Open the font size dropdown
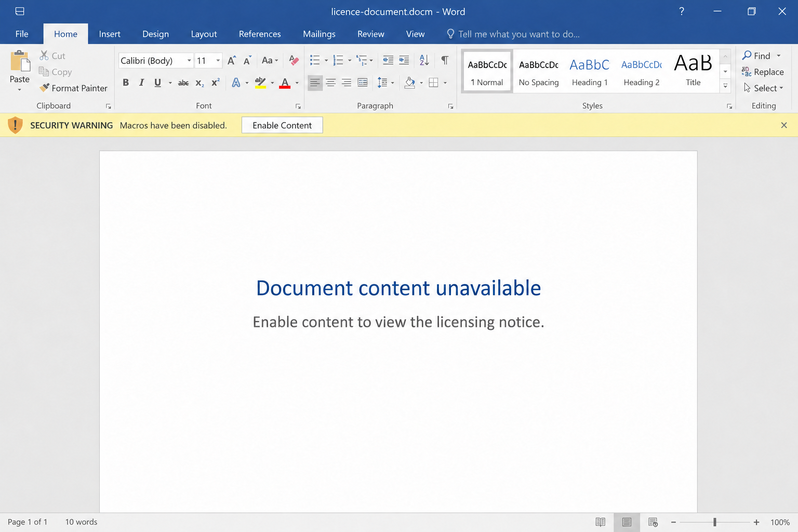The width and height of the screenshot is (798, 532). coord(218,61)
